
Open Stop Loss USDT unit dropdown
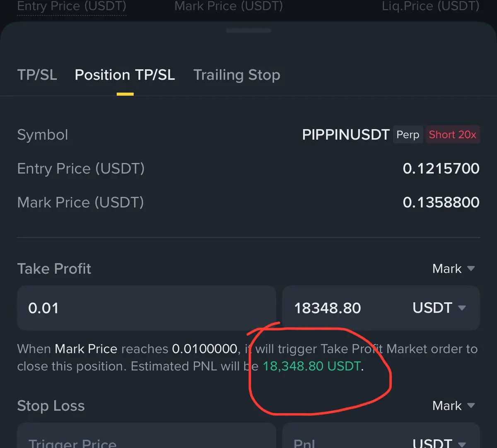click(439, 442)
